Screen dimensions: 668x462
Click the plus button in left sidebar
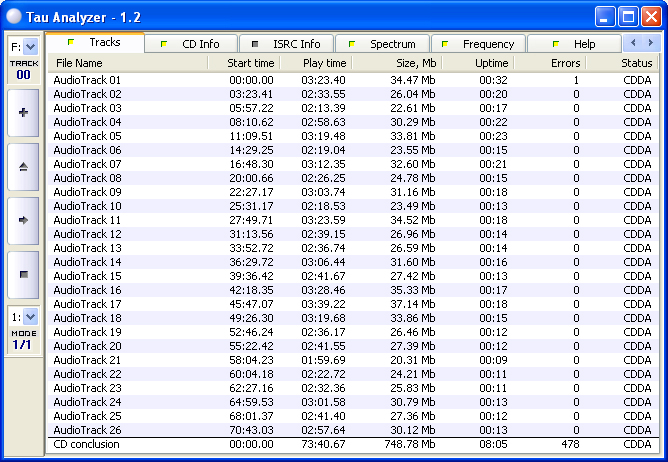(x=23, y=113)
